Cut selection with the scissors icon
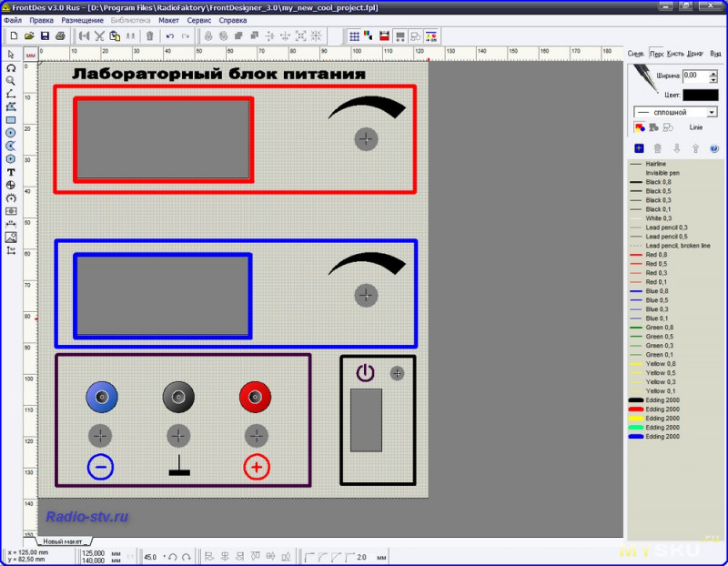Screen dimensions: 728x566 click(99, 36)
